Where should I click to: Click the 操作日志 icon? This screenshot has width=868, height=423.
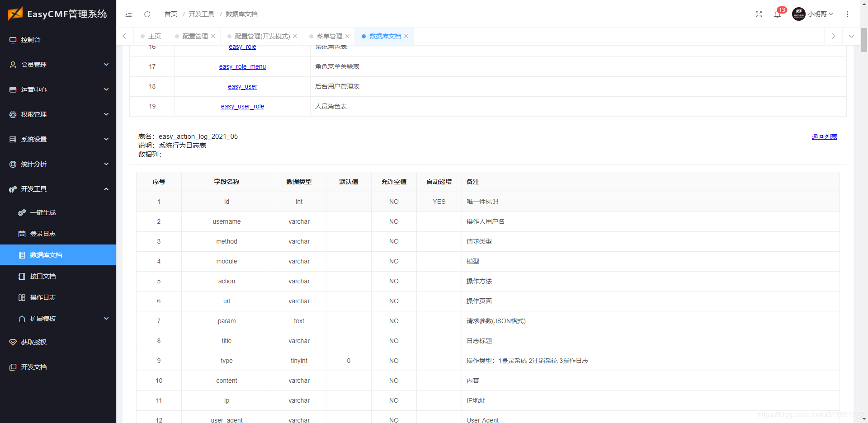click(22, 297)
